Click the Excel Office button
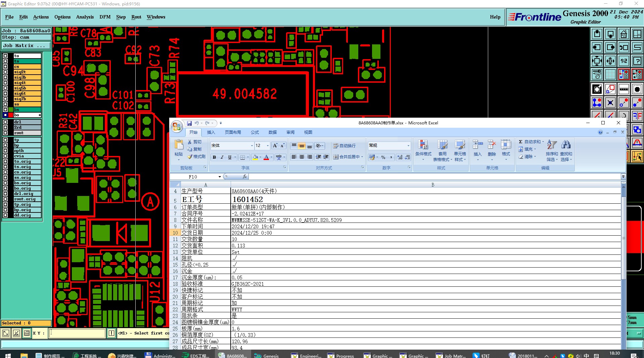 177,127
